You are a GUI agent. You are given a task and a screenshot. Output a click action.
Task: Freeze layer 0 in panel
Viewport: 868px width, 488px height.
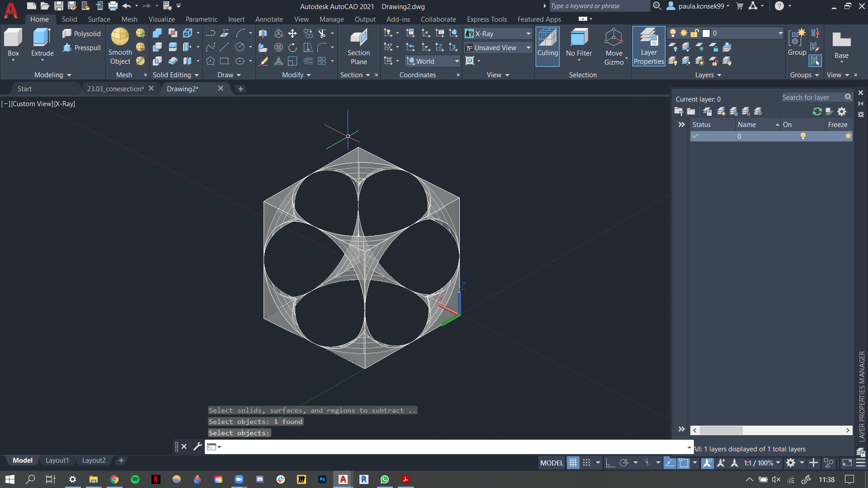(x=848, y=136)
